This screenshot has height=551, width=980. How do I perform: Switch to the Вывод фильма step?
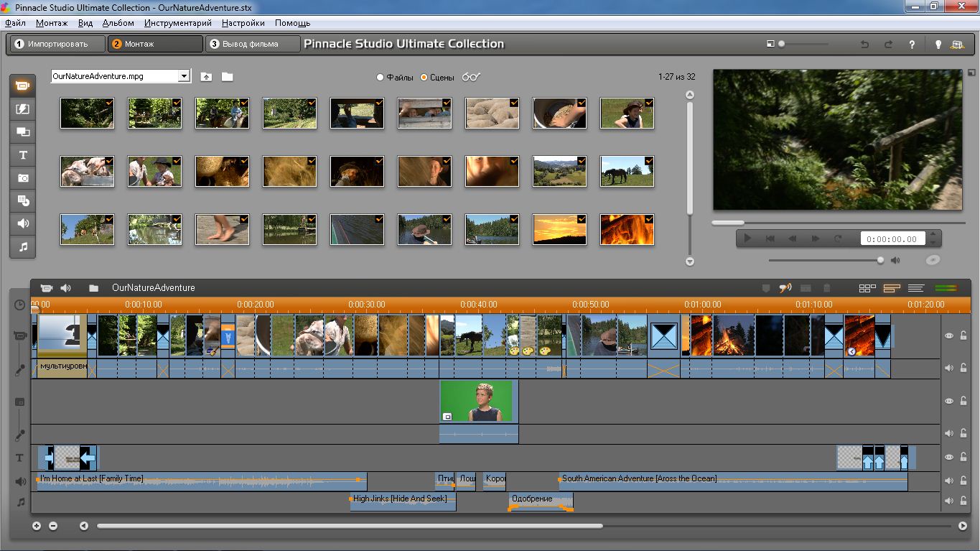click(x=253, y=44)
